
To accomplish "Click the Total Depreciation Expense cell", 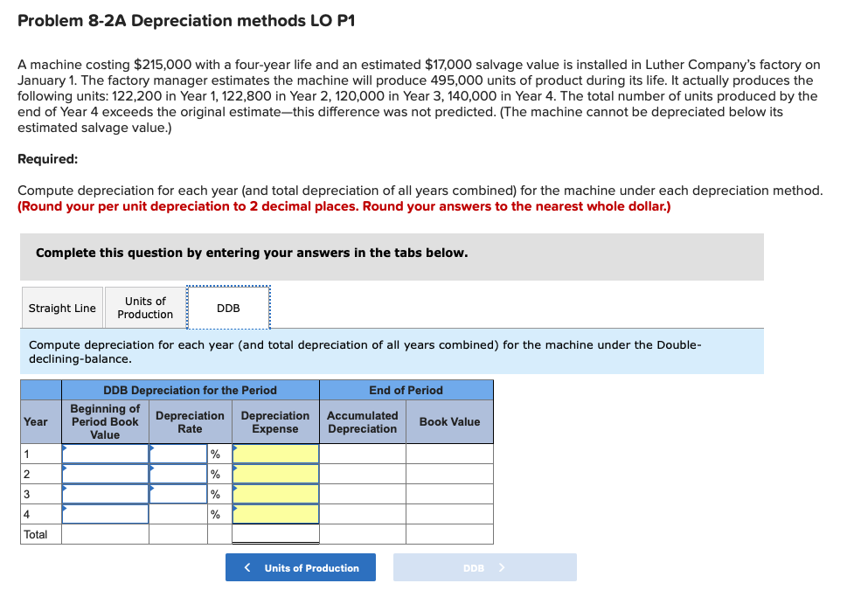I will click(x=275, y=533).
